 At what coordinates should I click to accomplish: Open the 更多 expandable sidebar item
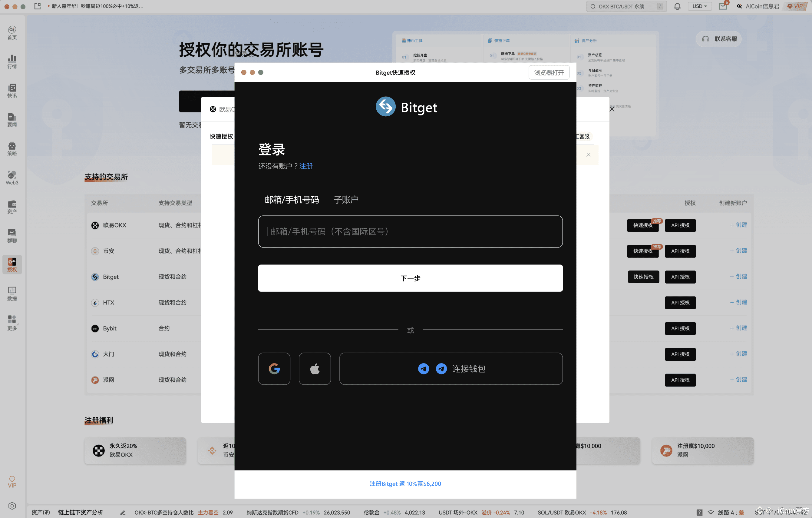(x=12, y=322)
